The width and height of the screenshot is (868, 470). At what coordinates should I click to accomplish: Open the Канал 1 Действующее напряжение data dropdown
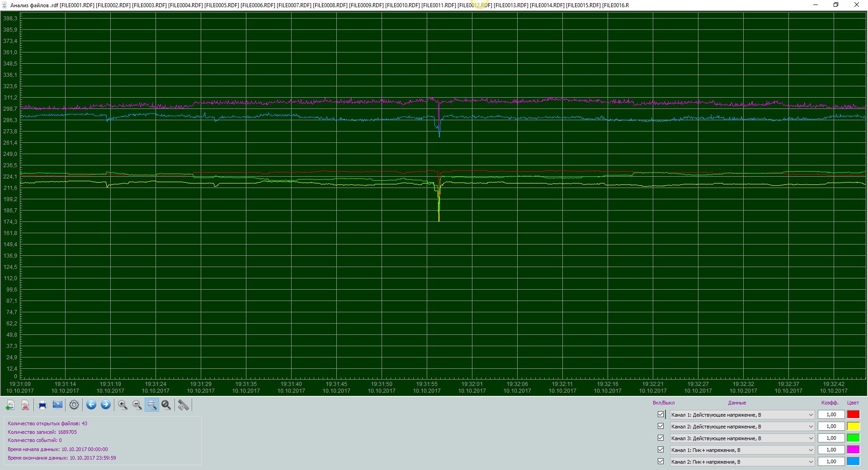click(742, 414)
